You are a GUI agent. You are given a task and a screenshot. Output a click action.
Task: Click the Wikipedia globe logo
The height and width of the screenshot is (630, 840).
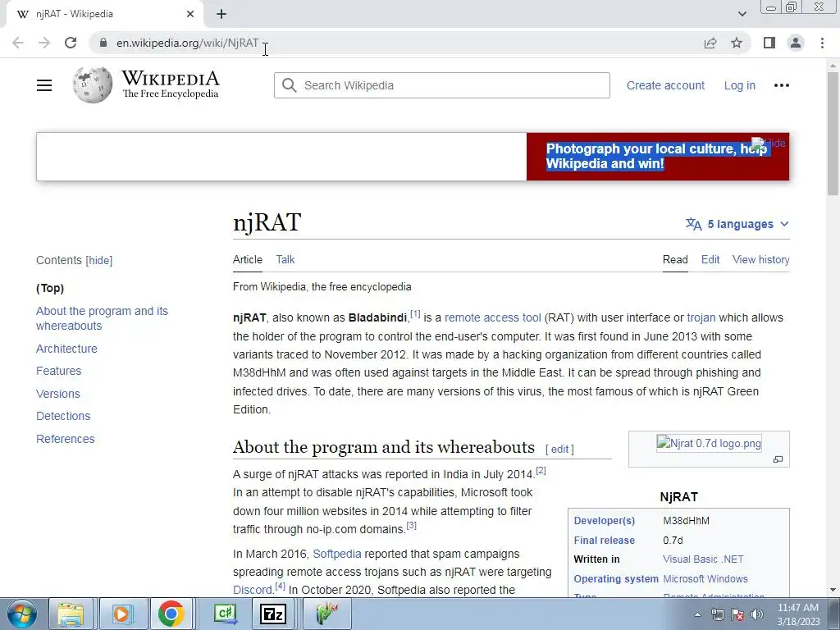pos(92,84)
